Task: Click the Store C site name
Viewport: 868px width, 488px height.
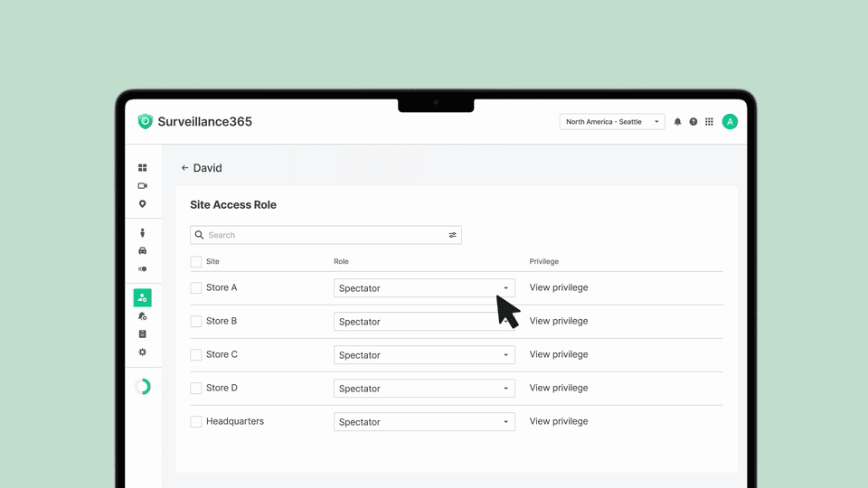Action: point(222,354)
